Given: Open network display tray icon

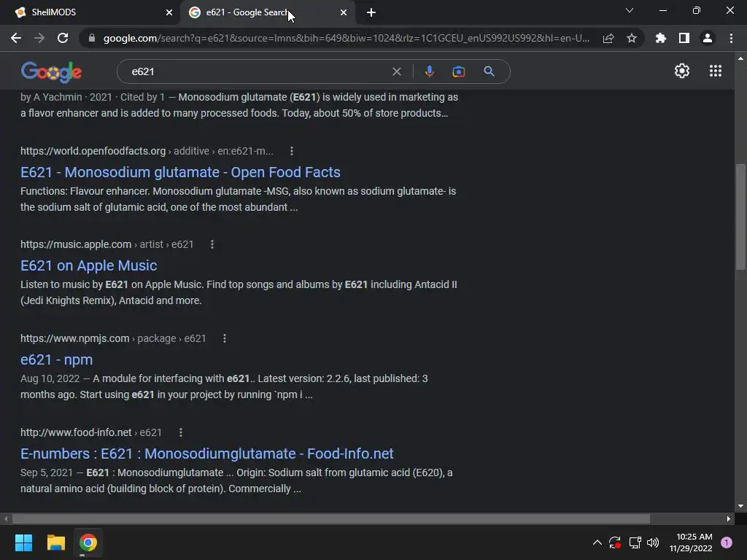Looking at the screenshot, I should 635,542.
